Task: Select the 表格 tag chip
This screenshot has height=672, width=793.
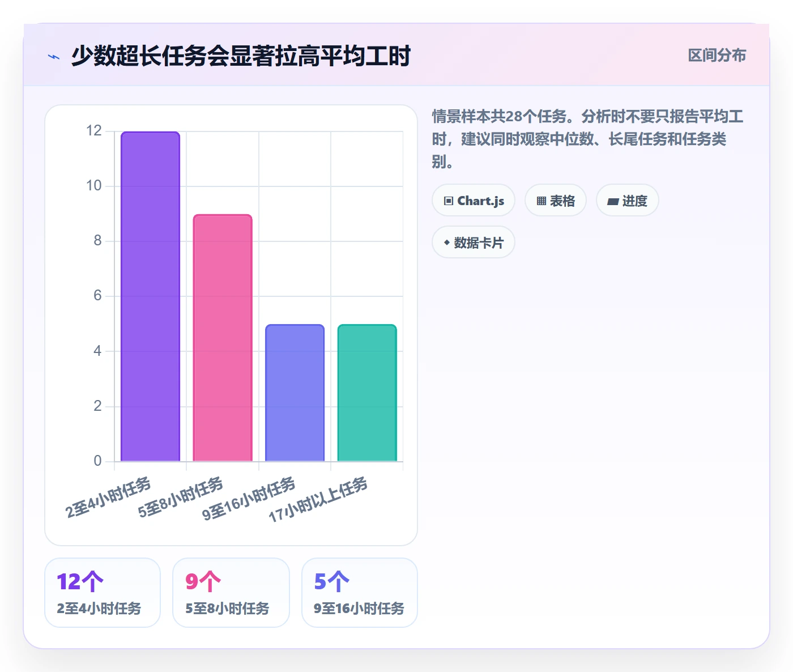Action: [x=556, y=201]
